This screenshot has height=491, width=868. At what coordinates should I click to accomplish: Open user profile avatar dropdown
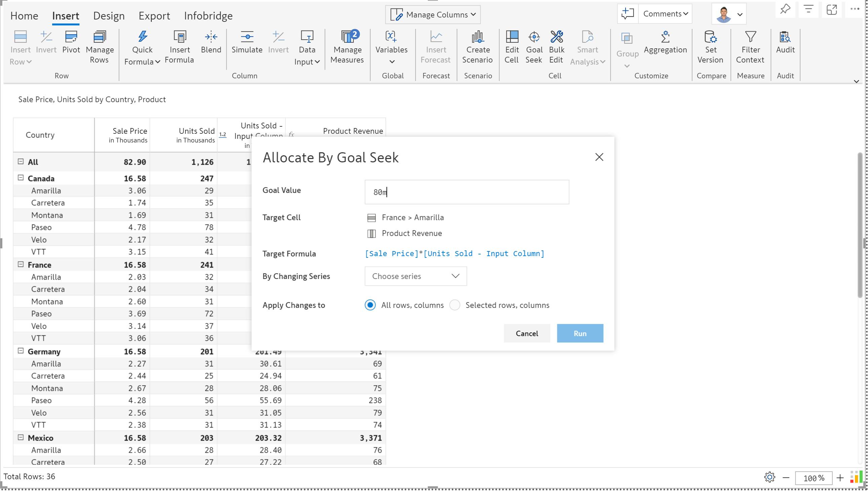pyautogui.click(x=729, y=14)
